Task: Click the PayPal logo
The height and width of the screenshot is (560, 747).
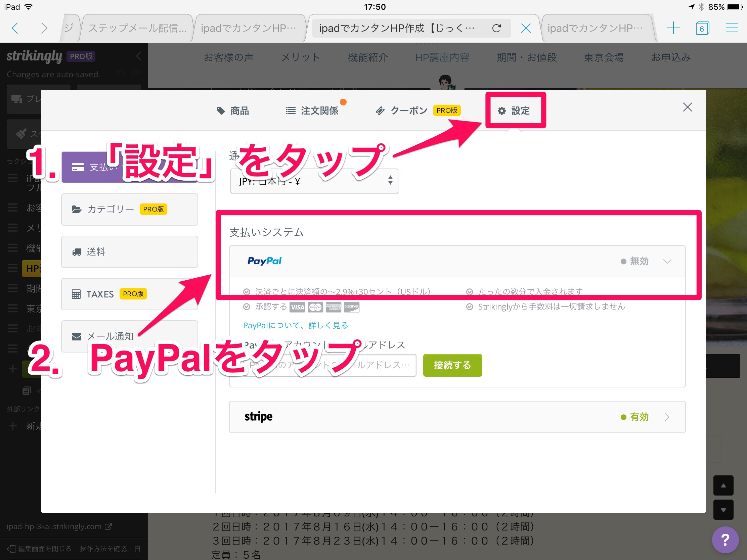Action: coord(264,261)
